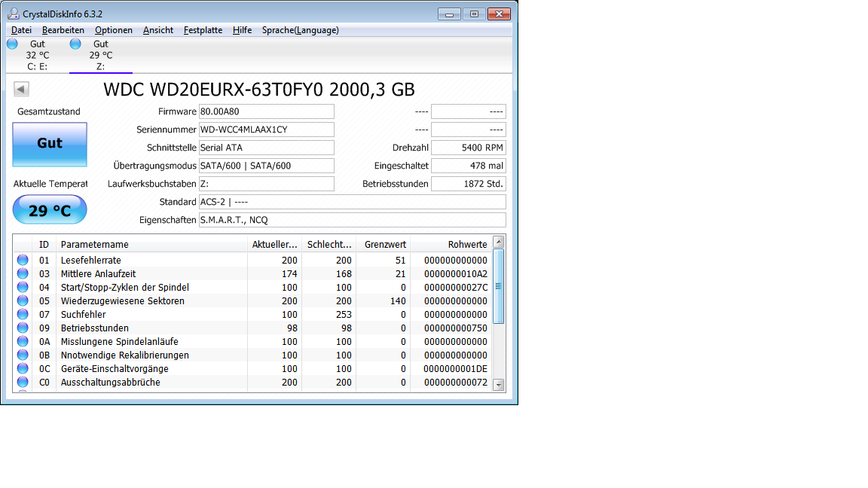The image size is (868, 488).
Task: Click the Schlecht column header
Action: [x=329, y=244]
